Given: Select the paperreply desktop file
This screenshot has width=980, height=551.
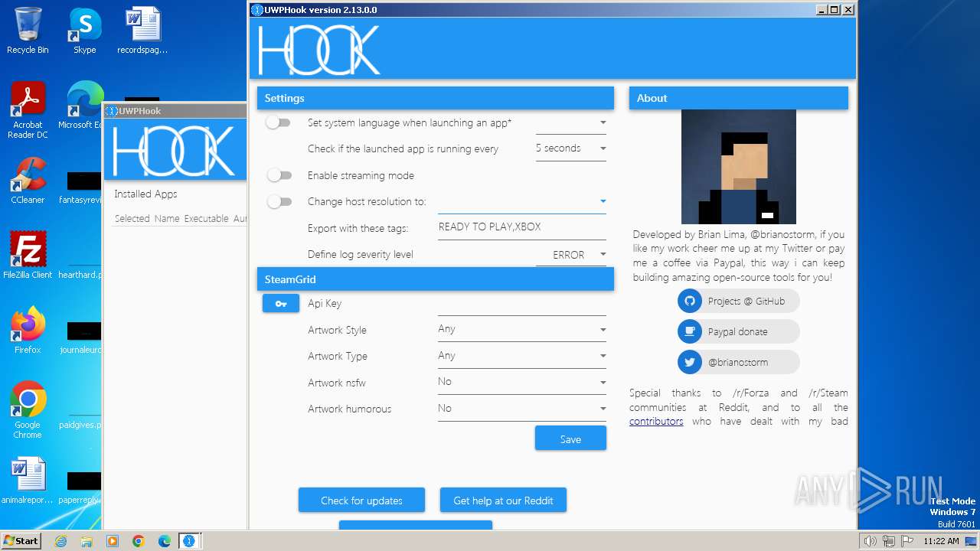Looking at the screenshot, I should pos(80,487).
